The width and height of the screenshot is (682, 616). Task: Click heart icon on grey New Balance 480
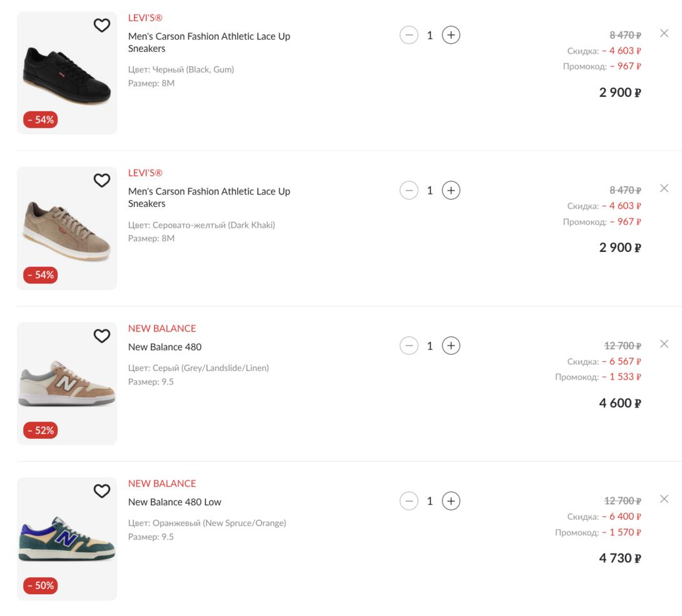[x=102, y=336]
